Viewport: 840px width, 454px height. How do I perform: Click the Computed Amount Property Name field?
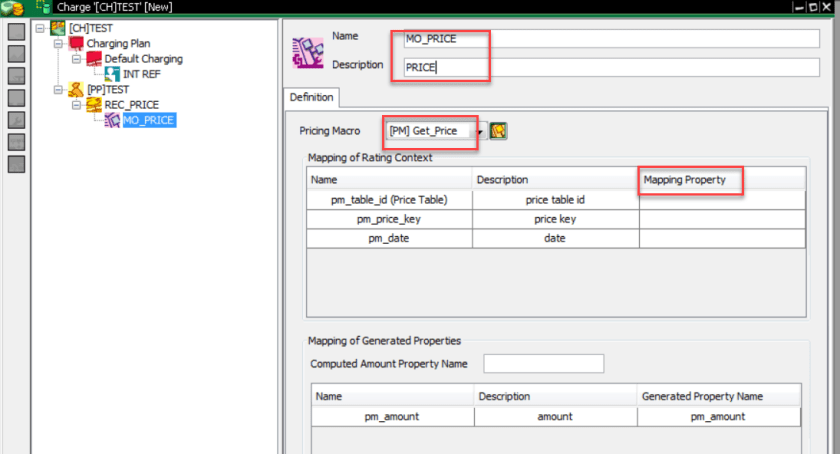click(x=544, y=363)
